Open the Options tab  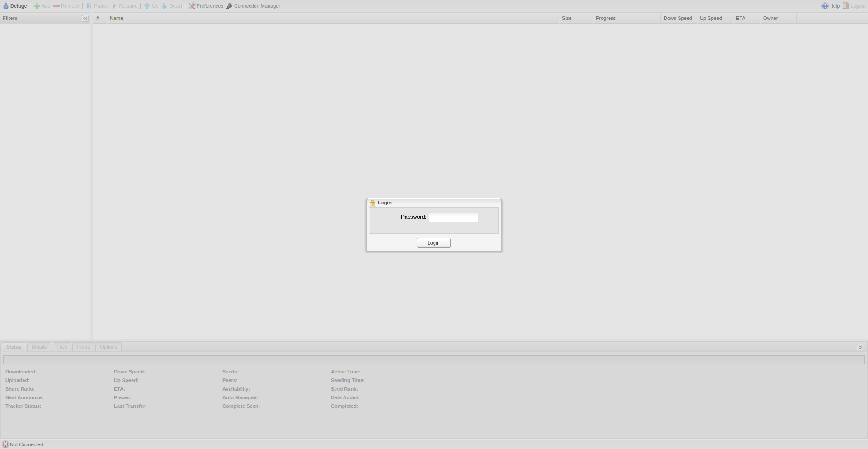108,347
